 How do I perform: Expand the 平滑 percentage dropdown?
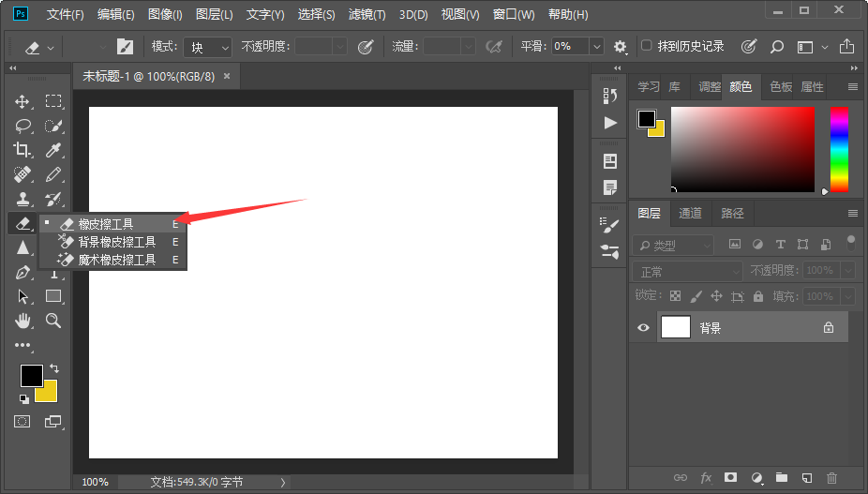point(597,47)
